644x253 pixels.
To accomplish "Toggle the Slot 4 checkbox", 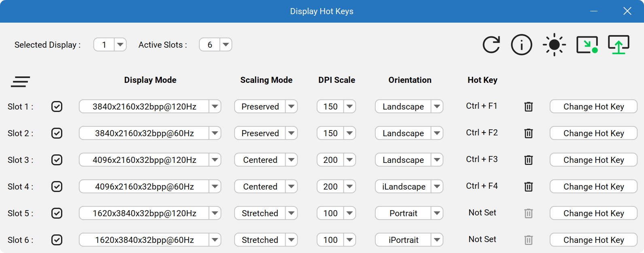I will click(x=57, y=187).
